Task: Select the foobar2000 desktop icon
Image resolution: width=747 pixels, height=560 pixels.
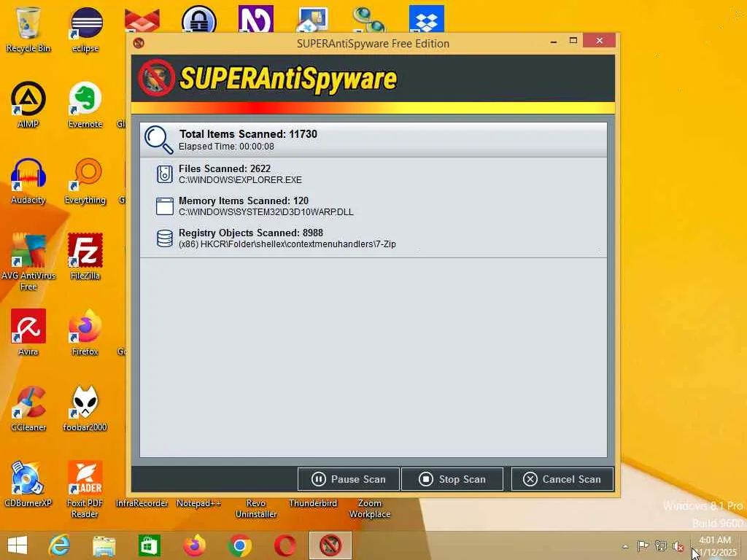Action: coord(86,408)
